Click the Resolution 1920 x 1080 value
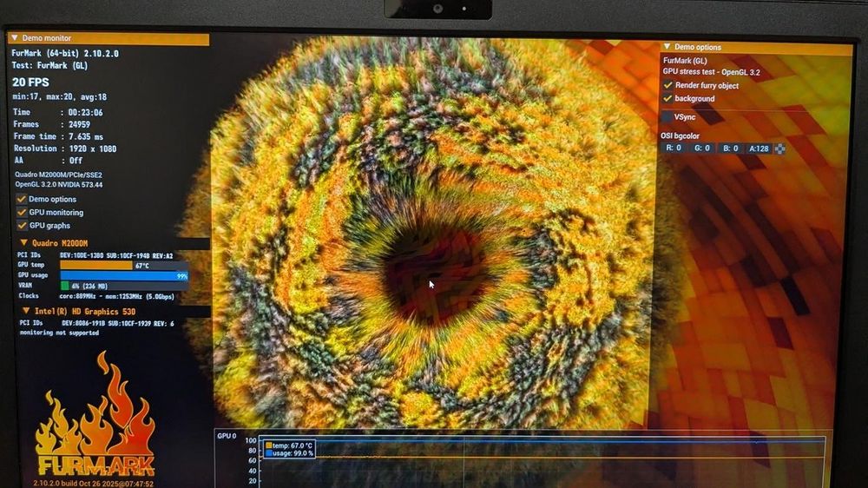The image size is (868, 488). (93, 149)
